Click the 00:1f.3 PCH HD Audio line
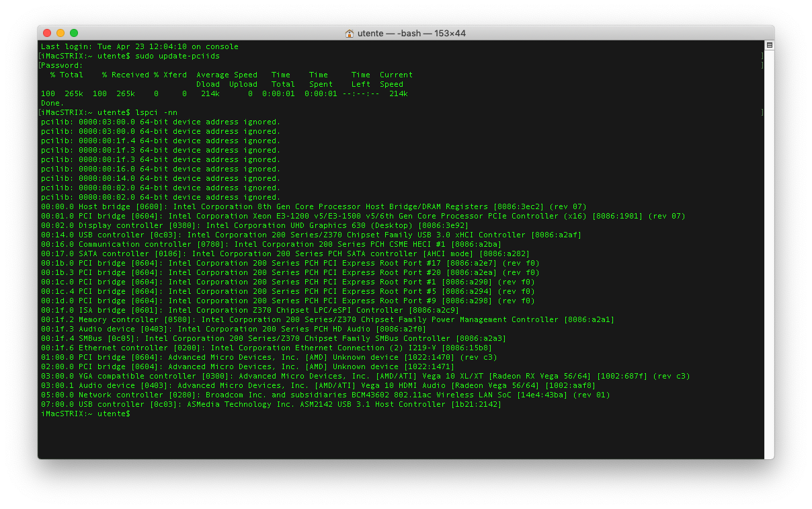812x509 pixels. (x=234, y=329)
